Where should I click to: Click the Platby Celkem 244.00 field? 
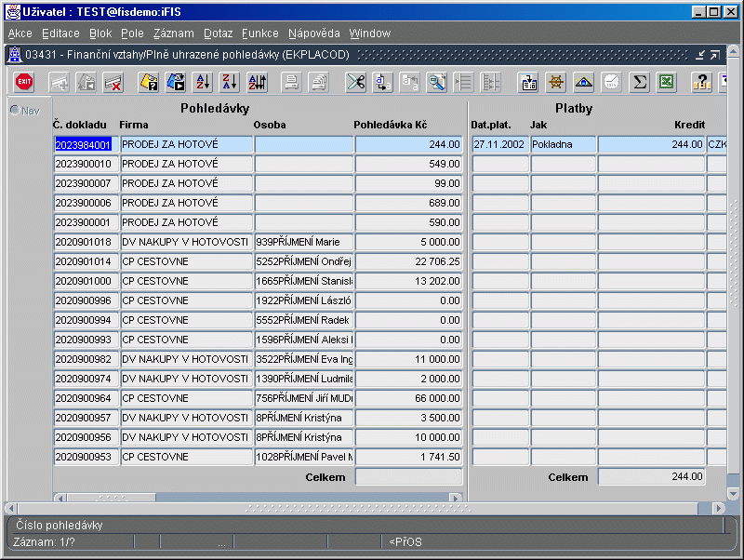tap(652, 476)
